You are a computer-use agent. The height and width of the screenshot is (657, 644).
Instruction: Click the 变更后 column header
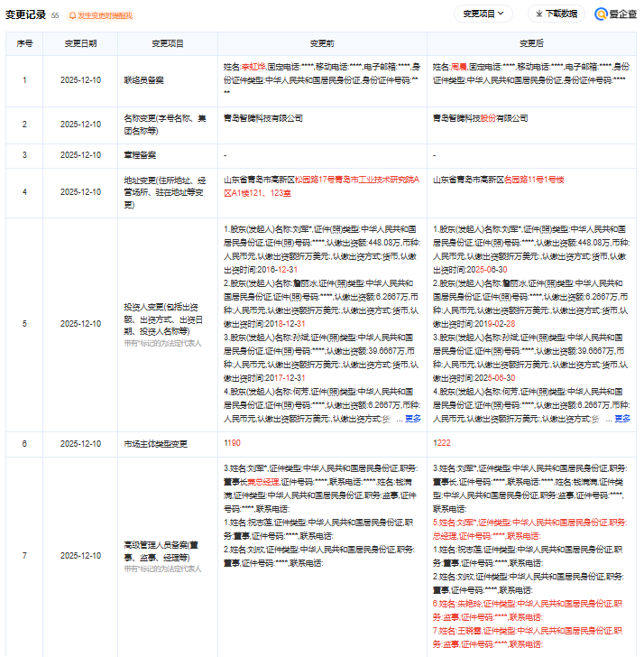click(x=531, y=43)
